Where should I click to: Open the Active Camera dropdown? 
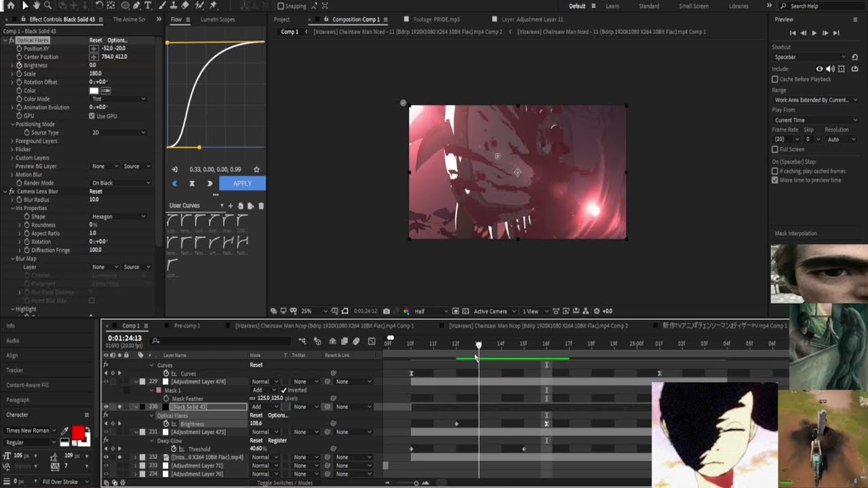coord(494,311)
